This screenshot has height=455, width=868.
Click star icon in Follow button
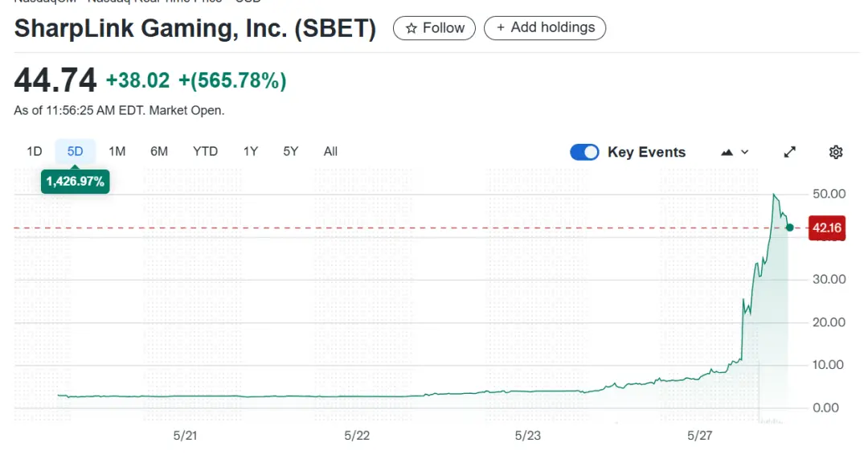coord(411,28)
